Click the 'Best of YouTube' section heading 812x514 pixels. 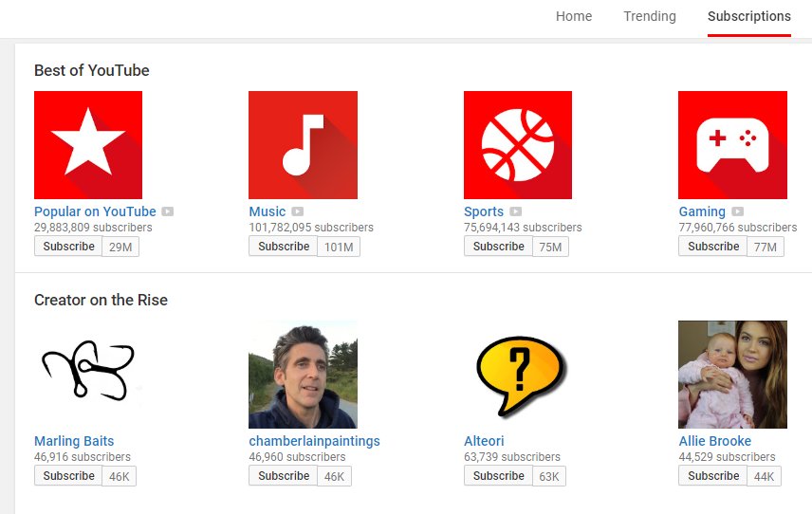tap(92, 70)
